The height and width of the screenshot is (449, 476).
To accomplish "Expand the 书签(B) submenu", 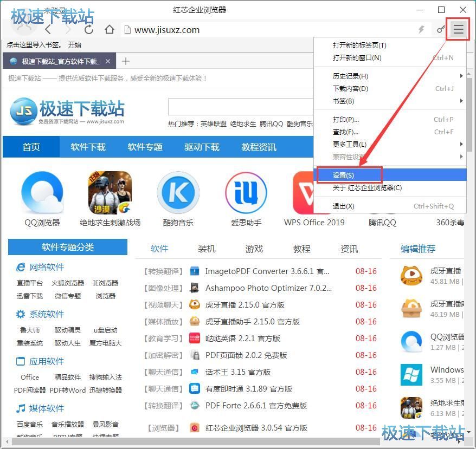I will [x=390, y=101].
